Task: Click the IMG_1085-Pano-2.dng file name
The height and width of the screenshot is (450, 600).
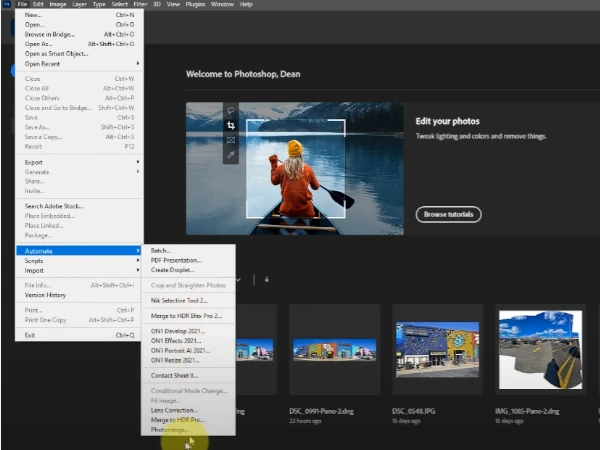Action: (x=527, y=411)
